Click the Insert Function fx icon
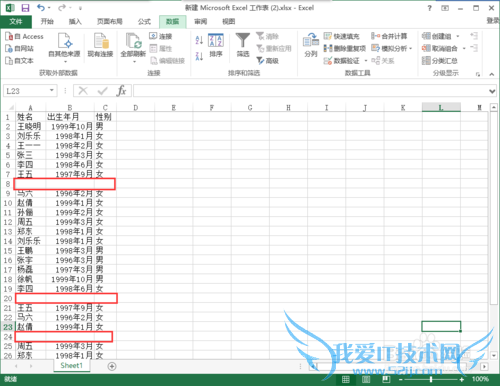The image size is (500, 386). pos(121,91)
